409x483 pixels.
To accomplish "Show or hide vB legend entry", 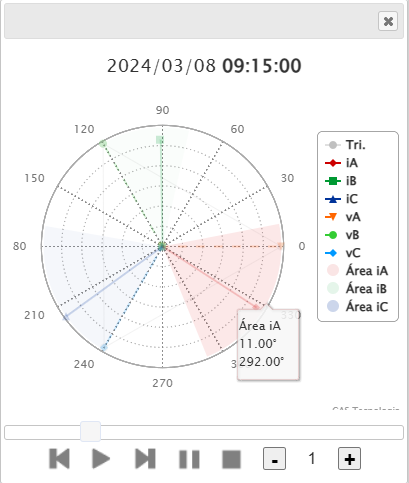I will click(x=342, y=235).
